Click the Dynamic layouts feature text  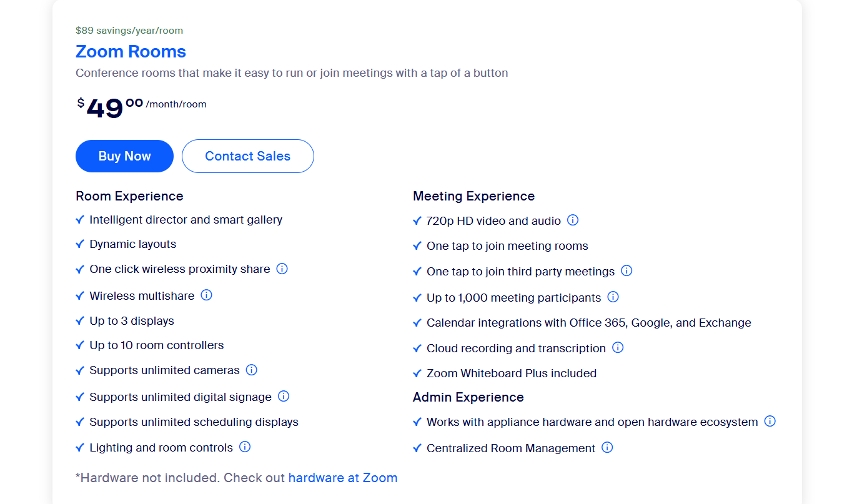click(x=132, y=244)
